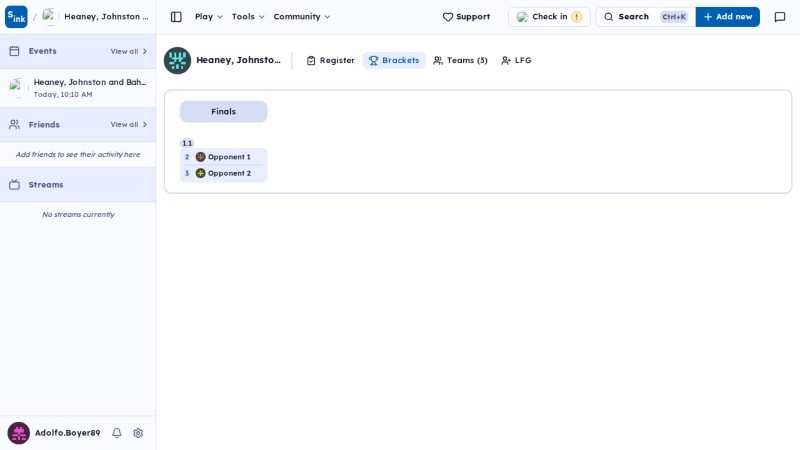
Task: Click the tournament avatar logo
Action: (177, 60)
